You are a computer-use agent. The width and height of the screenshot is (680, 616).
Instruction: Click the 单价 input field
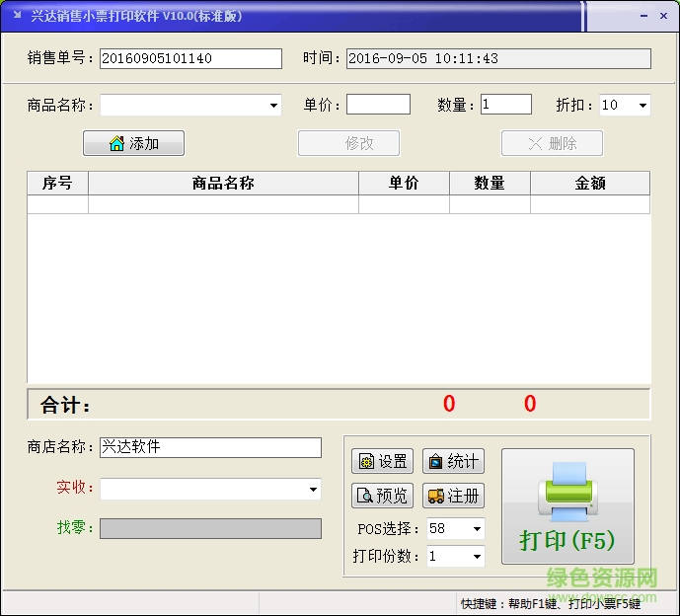[x=378, y=105]
